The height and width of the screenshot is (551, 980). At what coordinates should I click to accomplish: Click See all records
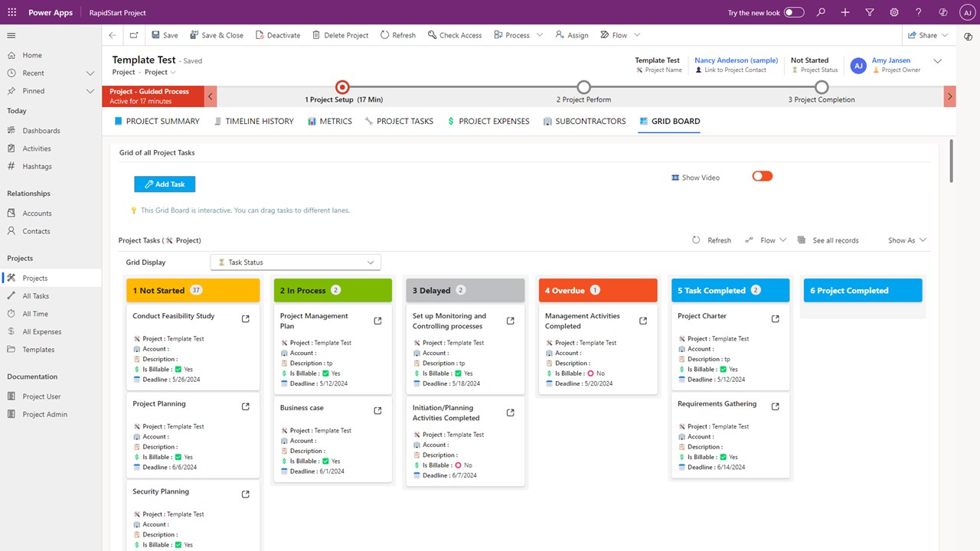pyautogui.click(x=828, y=240)
